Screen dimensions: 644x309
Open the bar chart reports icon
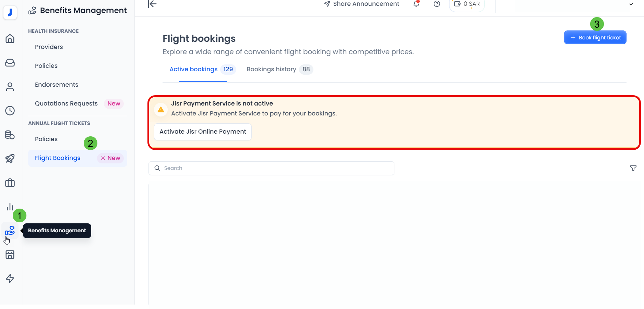point(10,207)
